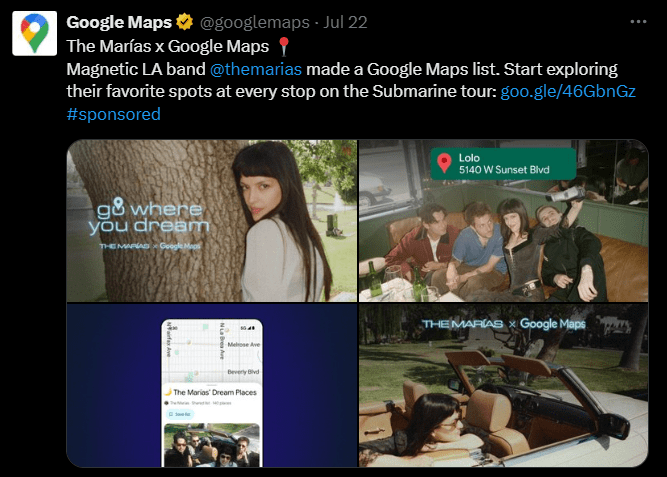The image size is (667, 477).
Task: Click Save list in the phone mockup
Action: (180, 414)
